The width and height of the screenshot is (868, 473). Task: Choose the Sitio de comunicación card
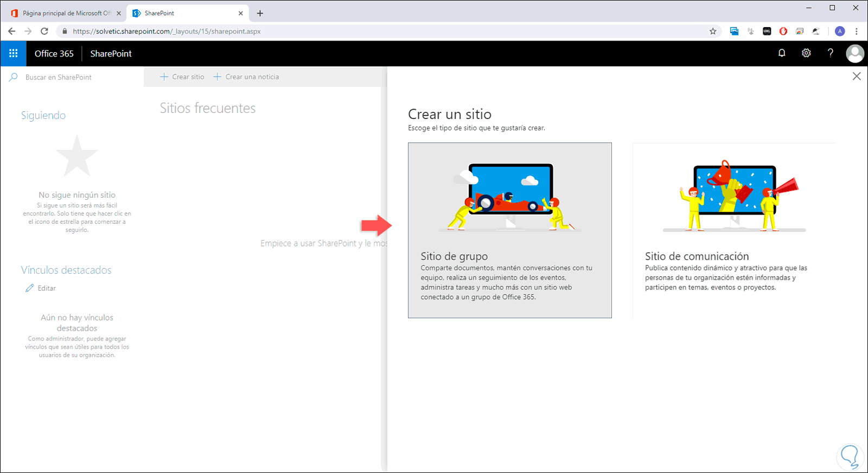pyautogui.click(x=734, y=230)
